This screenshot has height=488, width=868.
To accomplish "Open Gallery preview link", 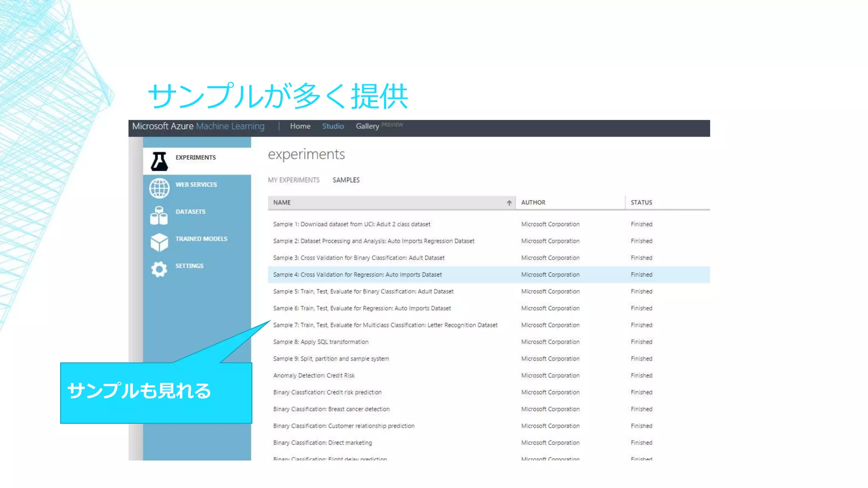I will point(367,126).
